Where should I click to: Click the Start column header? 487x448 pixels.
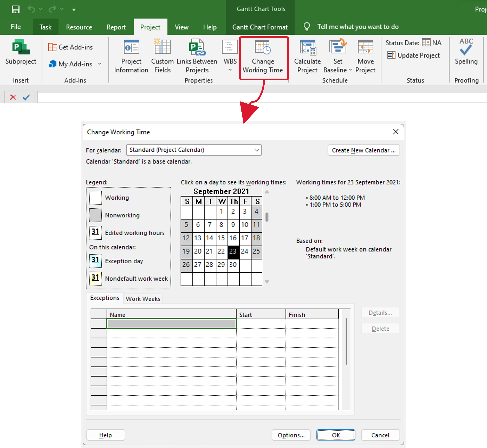coord(261,314)
